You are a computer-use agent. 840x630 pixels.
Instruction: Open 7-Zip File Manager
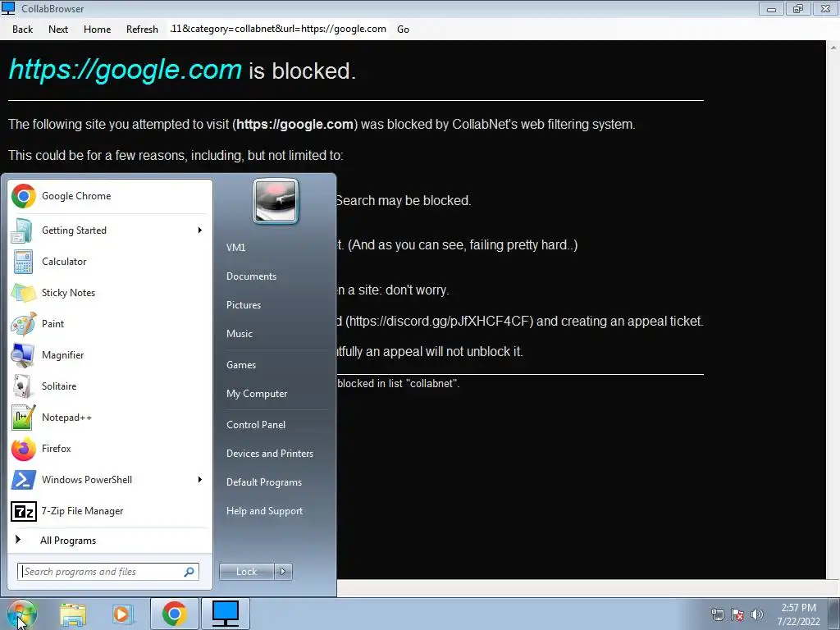point(110,511)
